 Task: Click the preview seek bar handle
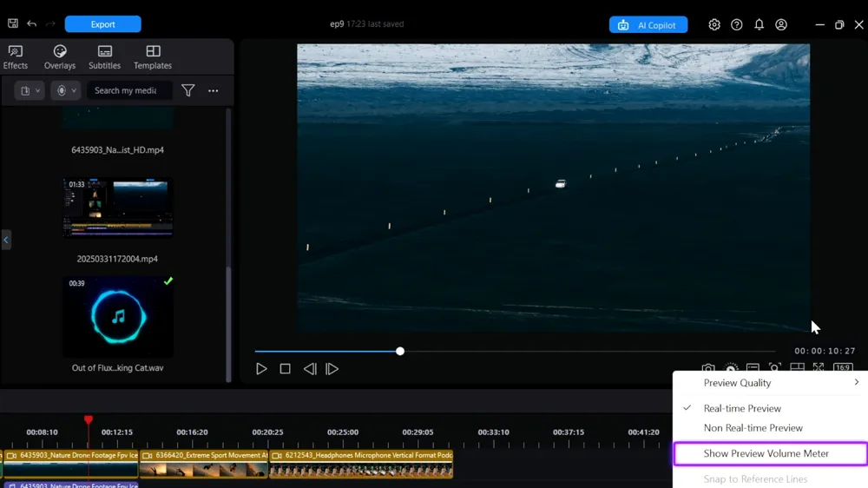click(x=400, y=351)
